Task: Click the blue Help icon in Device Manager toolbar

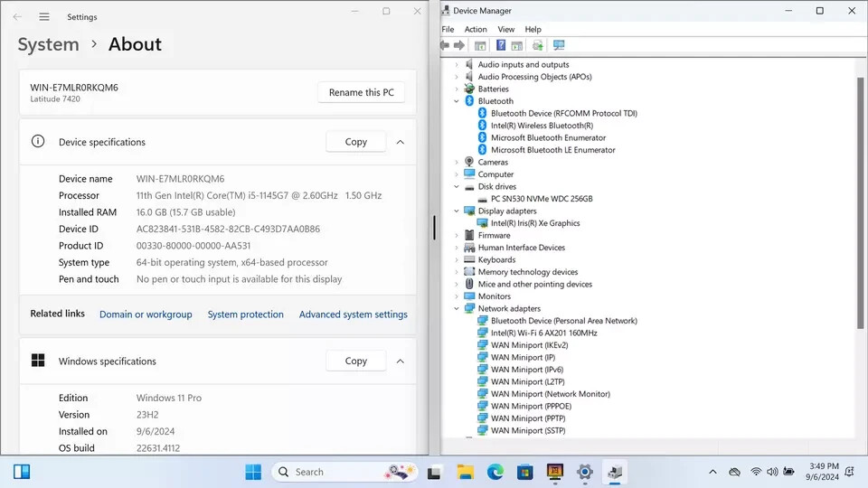Action: pyautogui.click(x=500, y=45)
